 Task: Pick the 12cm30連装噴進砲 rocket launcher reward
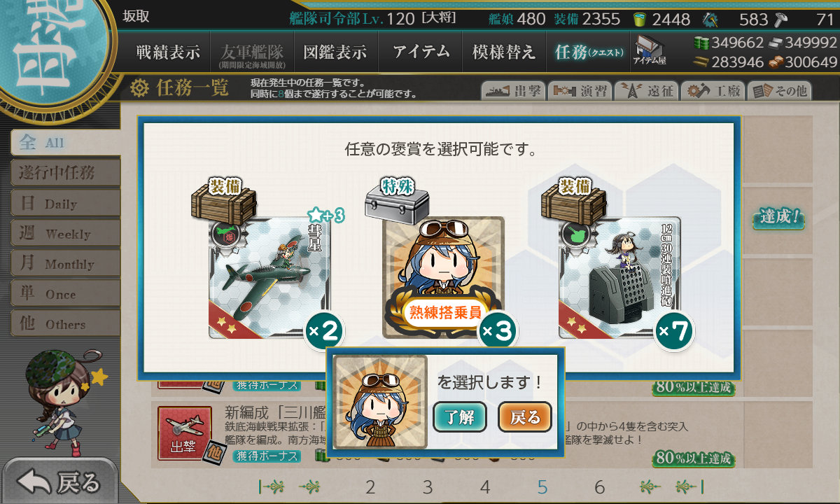(619, 278)
